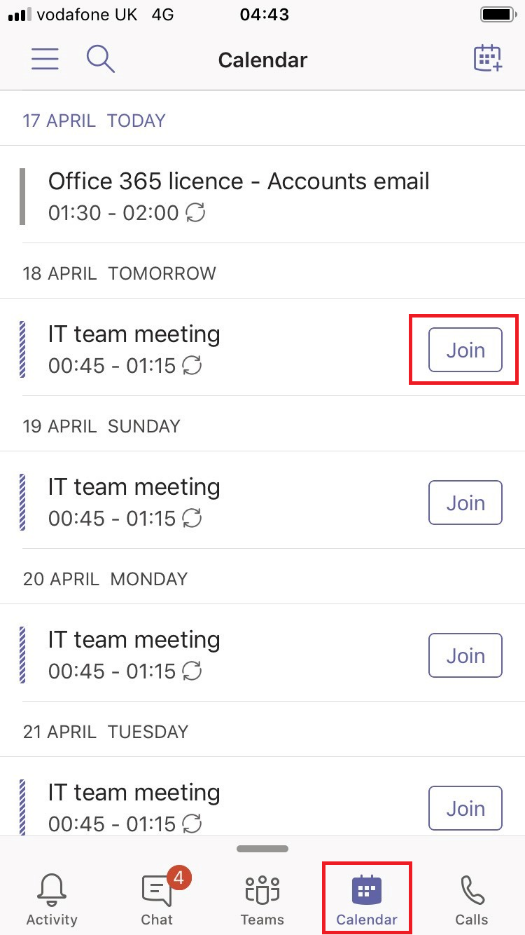Image resolution: width=525 pixels, height=935 pixels.
Task: Tap the drawer handle above tab bar
Action: pyautogui.click(x=262, y=849)
